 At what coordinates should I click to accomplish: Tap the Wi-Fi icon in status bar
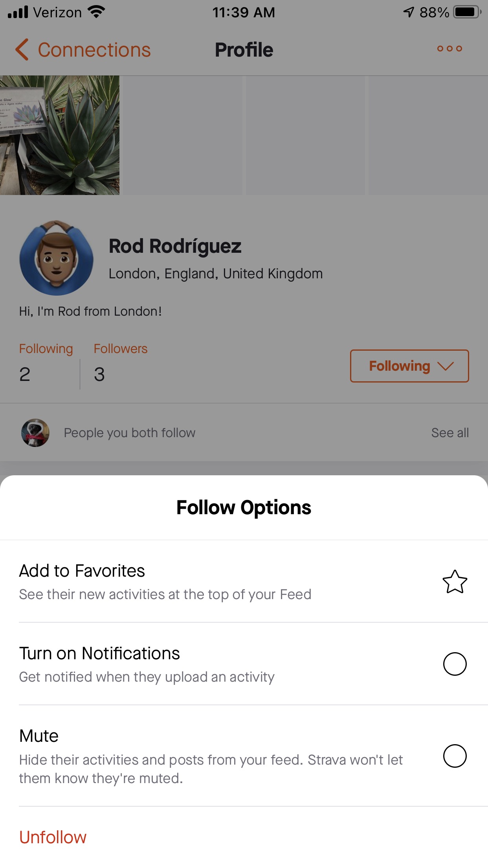96,12
